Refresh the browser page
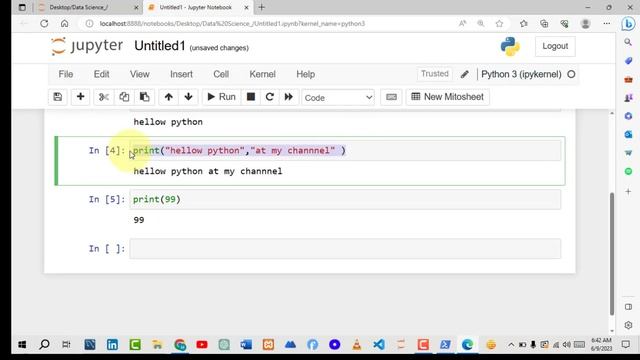 (44, 24)
